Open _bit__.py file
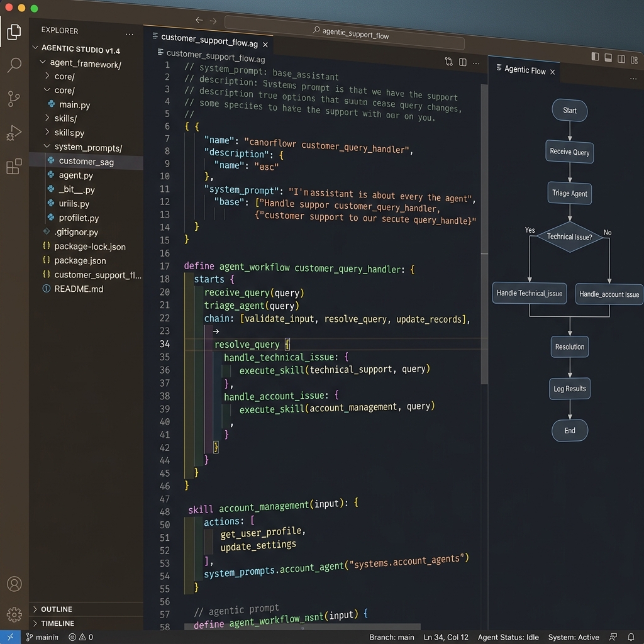 point(76,189)
